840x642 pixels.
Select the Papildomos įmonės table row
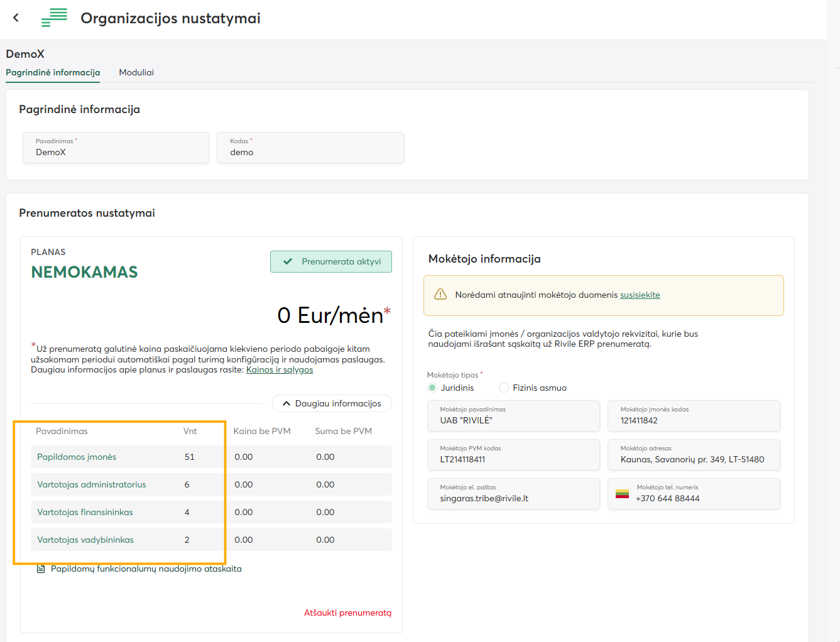211,457
